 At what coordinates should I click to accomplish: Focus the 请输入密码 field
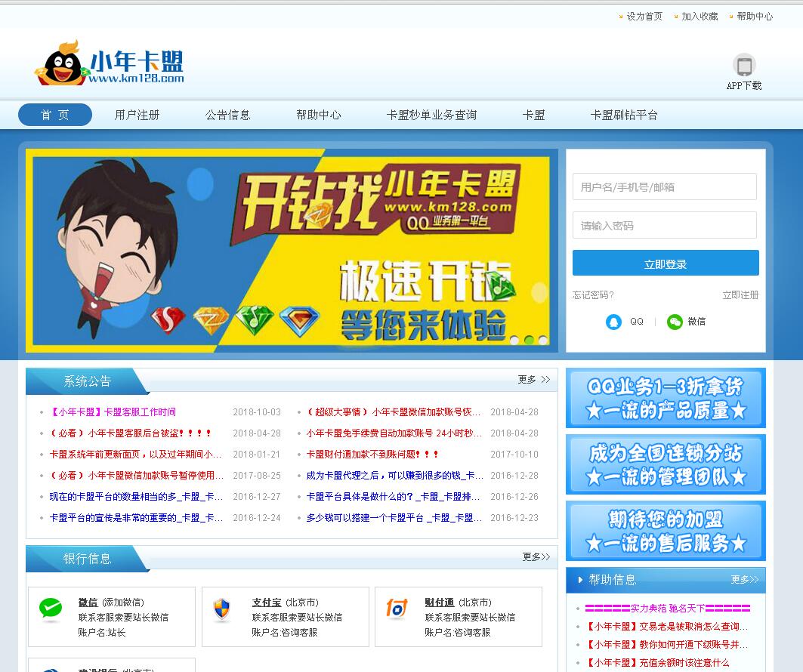[x=664, y=225]
